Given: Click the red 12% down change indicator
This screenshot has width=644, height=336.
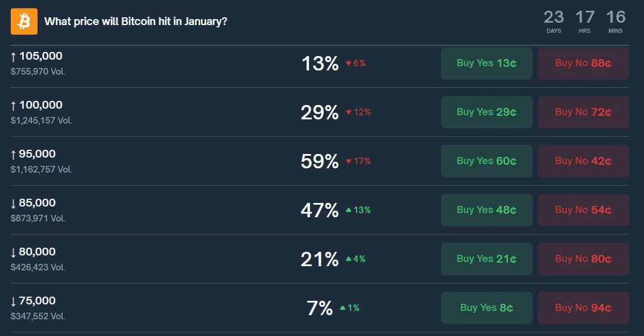Looking at the screenshot, I should 358,112.
